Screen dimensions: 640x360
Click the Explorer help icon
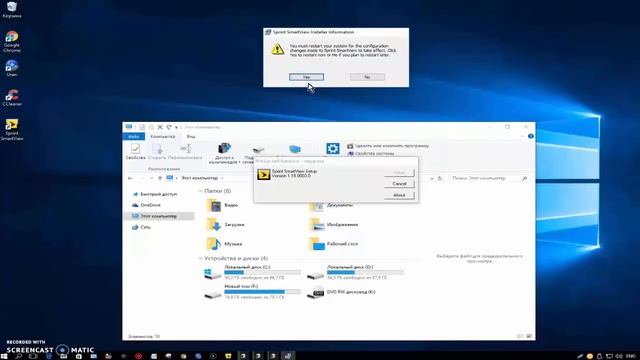coord(531,136)
